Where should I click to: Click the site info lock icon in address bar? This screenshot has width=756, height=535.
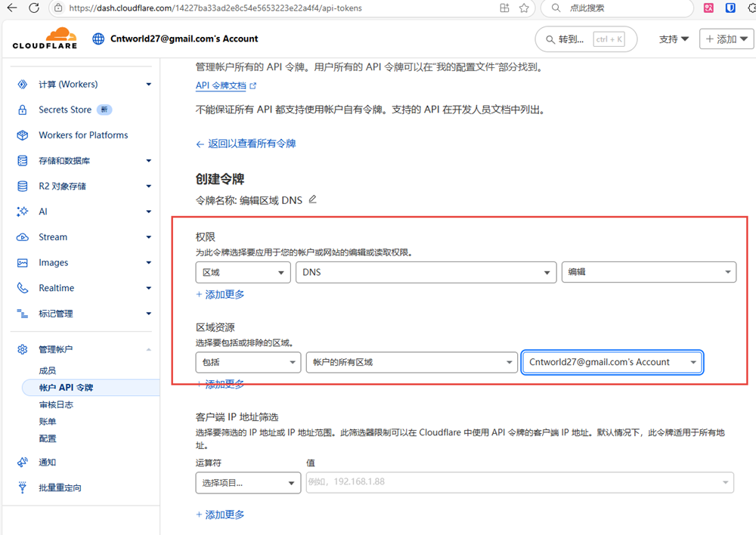58,8
